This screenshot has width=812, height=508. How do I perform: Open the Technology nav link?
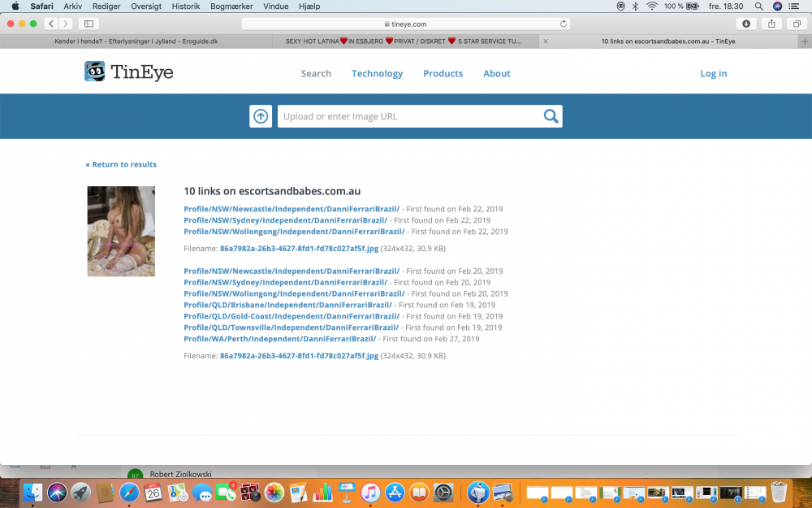[x=377, y=74]
